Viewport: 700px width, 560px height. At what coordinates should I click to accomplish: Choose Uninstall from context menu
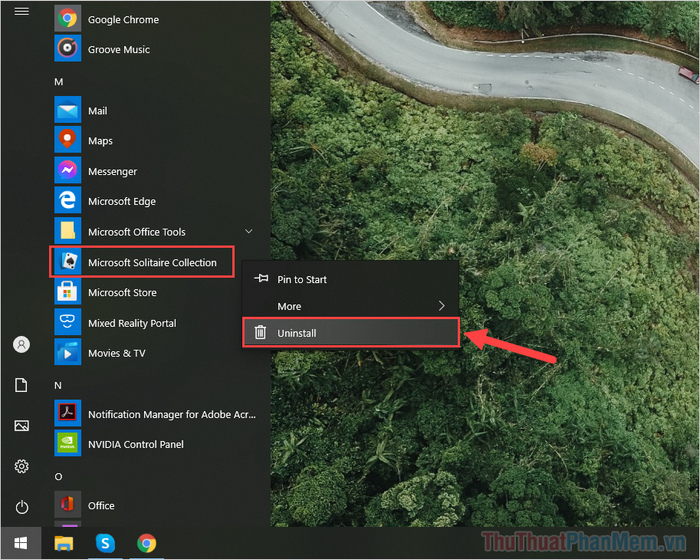click(350, 333)
